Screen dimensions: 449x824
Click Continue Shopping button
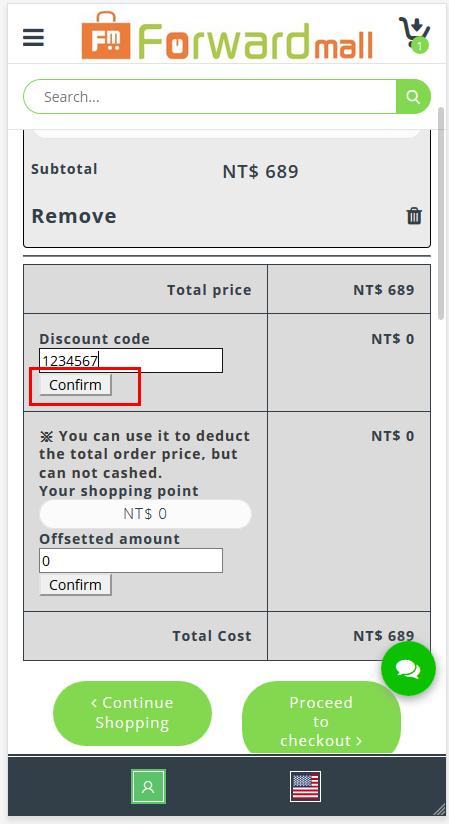point(132,713)
